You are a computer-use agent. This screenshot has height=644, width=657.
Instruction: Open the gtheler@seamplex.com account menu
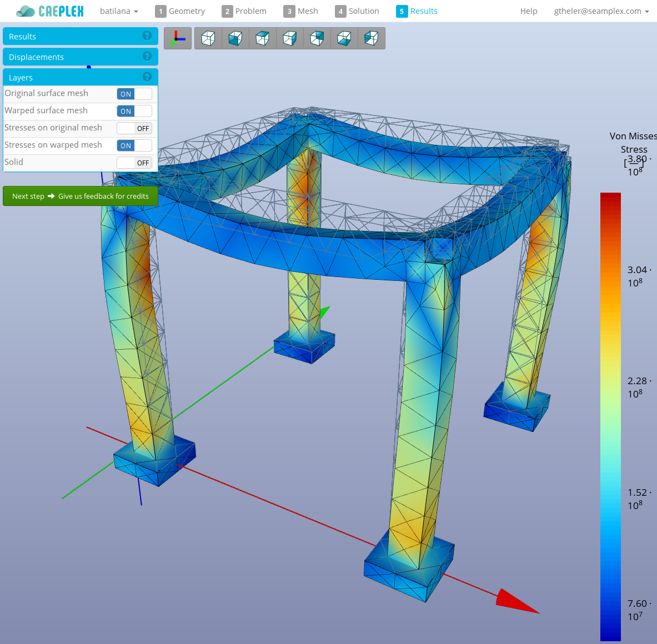coord(601,11)
